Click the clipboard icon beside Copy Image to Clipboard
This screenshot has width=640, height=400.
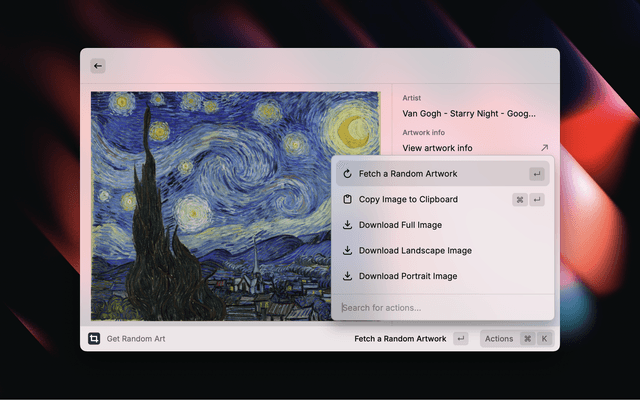click(x=347, y=199)
